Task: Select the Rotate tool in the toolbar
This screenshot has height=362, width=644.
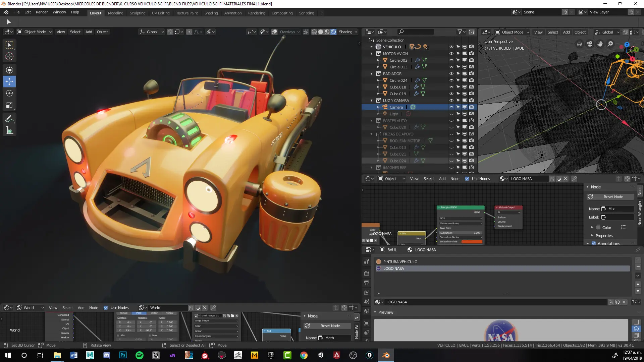Action: (x=9, y=93)
